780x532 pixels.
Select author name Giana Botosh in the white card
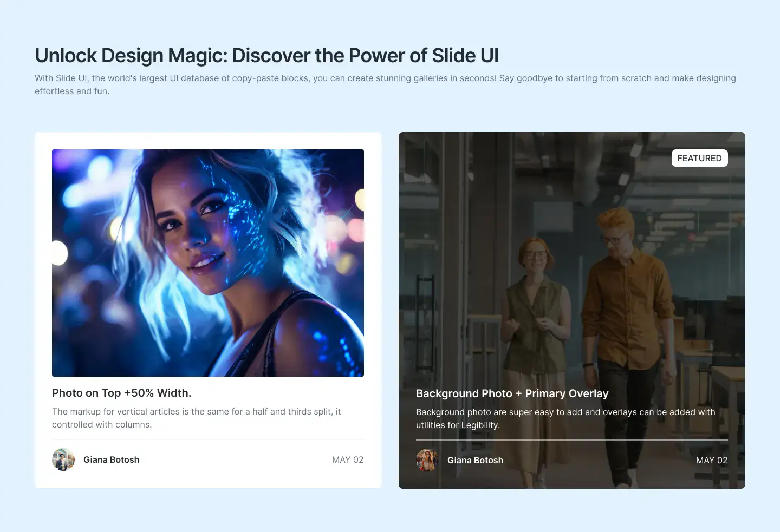pyautogui.click(x=111, y=459)
